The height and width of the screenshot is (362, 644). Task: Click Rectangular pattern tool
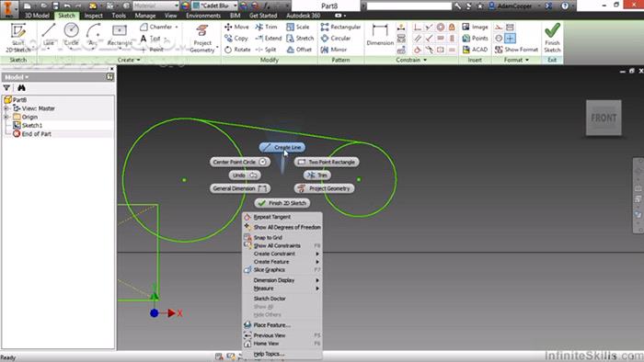tap(340, 27)
